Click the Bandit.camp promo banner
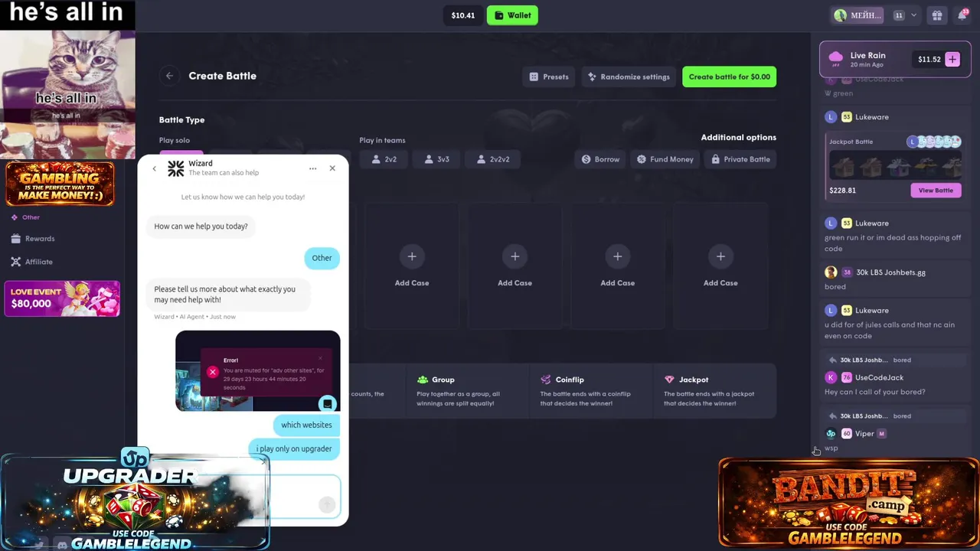The width and height of the screenshot is (980, 551). point(848,503)
